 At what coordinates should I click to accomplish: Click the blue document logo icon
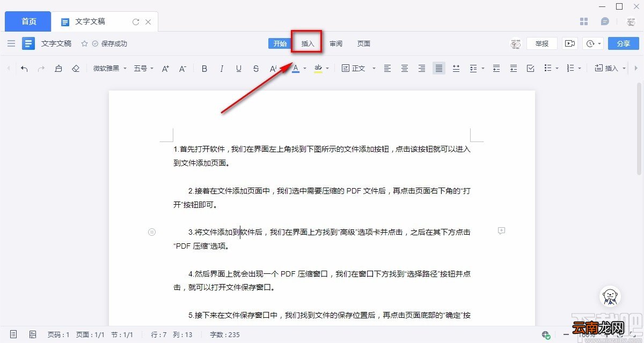[x=28, y=43]
